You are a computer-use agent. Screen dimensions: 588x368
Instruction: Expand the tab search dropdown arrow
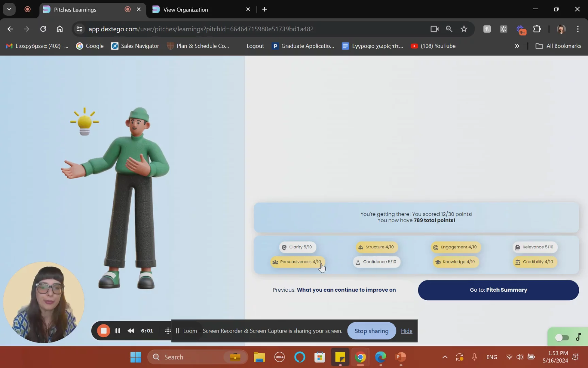point(9,9)
